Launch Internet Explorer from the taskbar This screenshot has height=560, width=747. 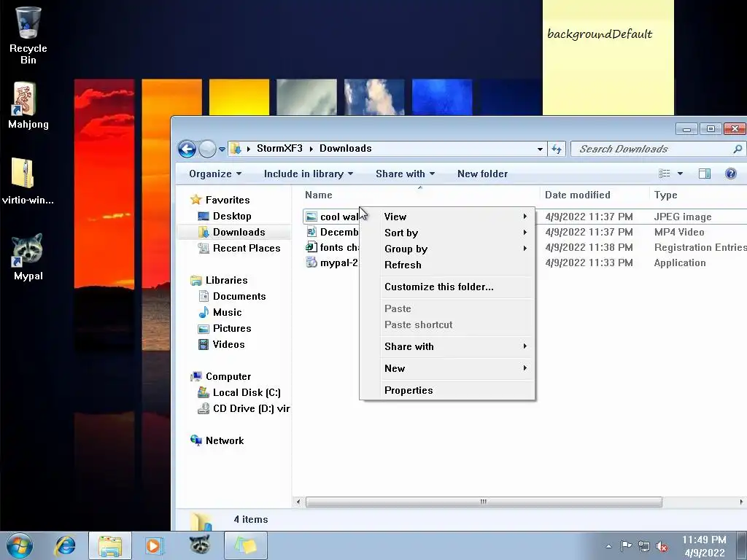65,545
